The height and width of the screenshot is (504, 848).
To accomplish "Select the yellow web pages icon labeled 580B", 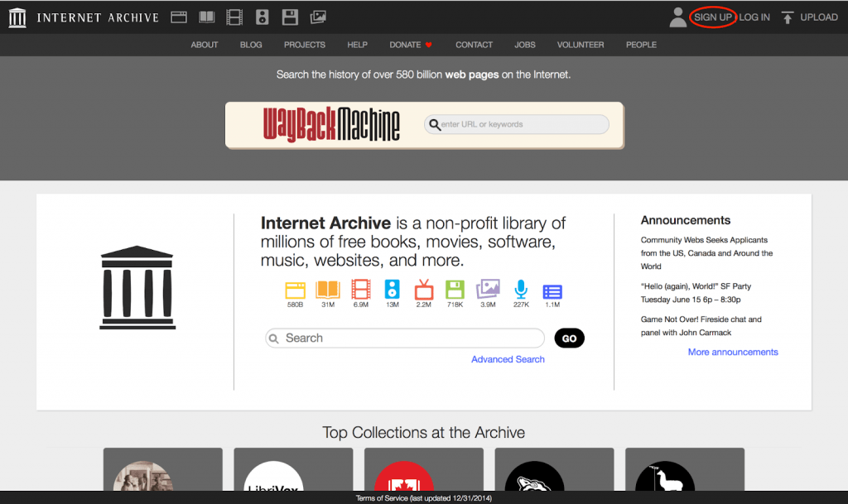I will click(296, 290).
